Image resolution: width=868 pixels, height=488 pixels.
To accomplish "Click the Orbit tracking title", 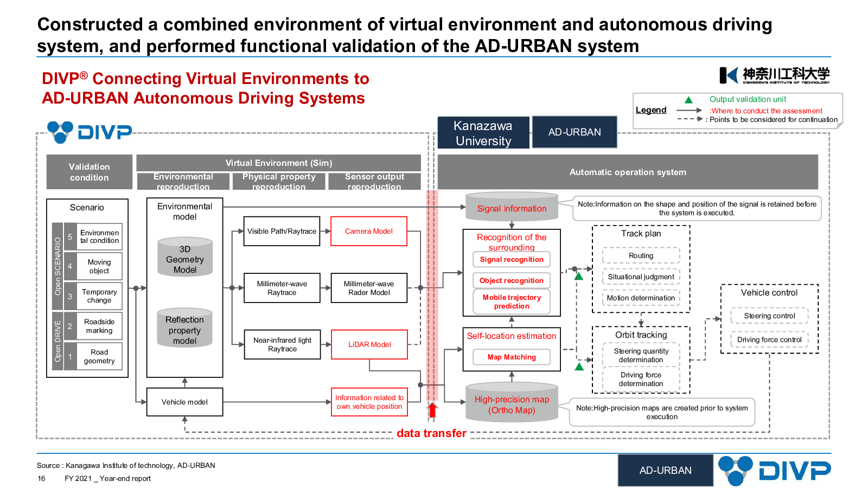I will 641,335.
